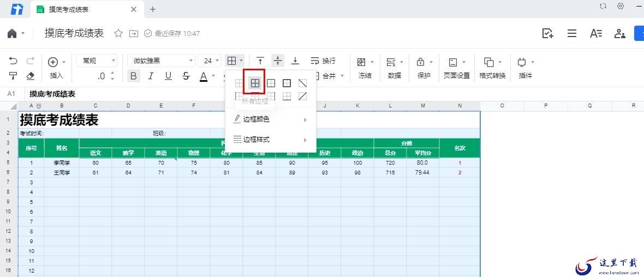Select the 平均分 cell showing 79.44
This screenshot has height=277, width=644.
pos(422,172)
